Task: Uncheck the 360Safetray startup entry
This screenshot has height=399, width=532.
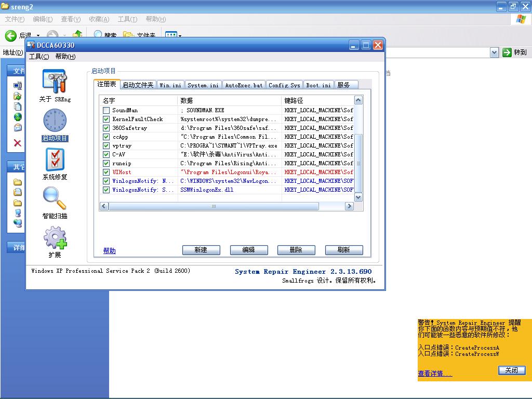Action: (106, 128)
